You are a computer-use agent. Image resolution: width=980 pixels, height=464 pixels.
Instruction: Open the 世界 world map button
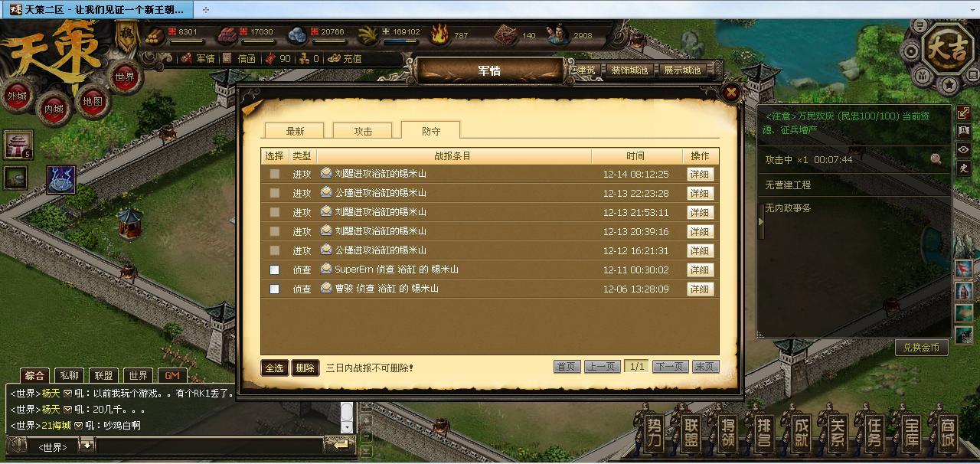[124, 77]
